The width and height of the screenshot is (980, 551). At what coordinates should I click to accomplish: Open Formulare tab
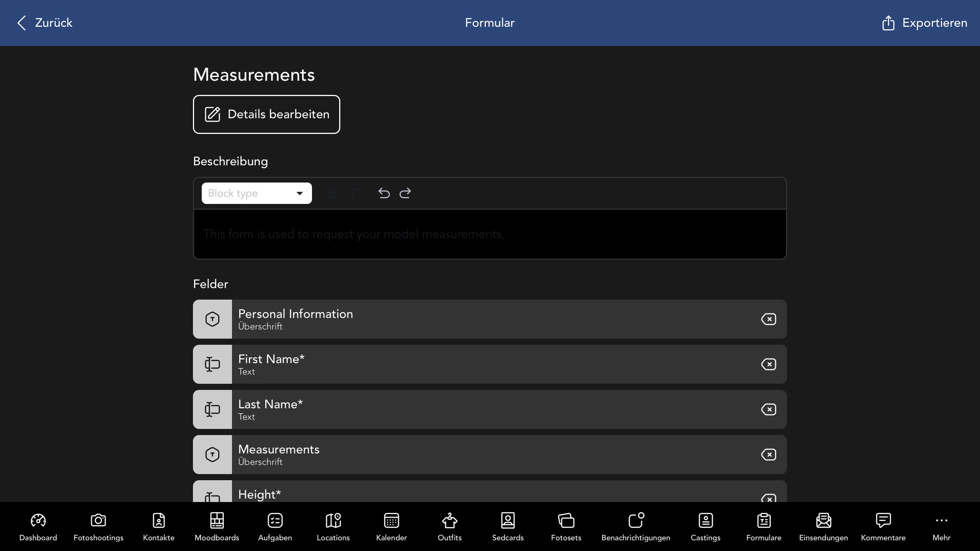(x=764, y=527)
